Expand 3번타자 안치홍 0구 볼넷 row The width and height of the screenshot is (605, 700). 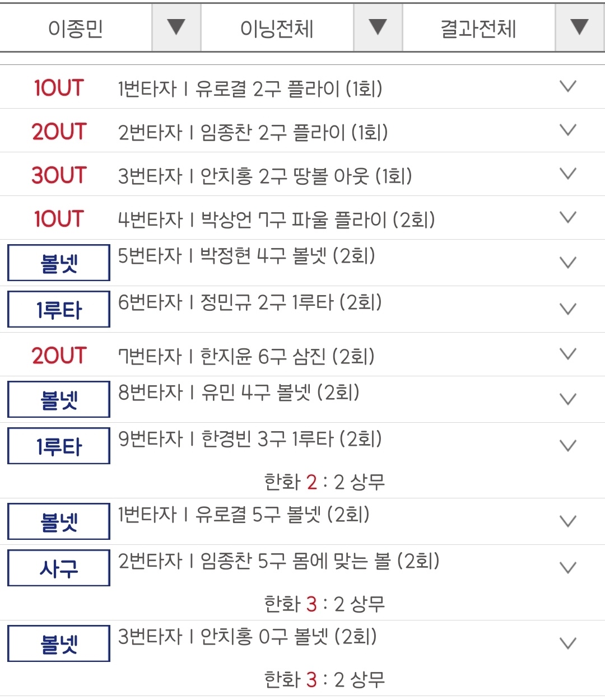pos(568,643)
